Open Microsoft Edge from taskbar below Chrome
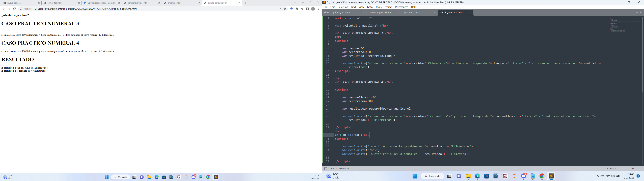644x181 pixels. (x=156, y=177)
